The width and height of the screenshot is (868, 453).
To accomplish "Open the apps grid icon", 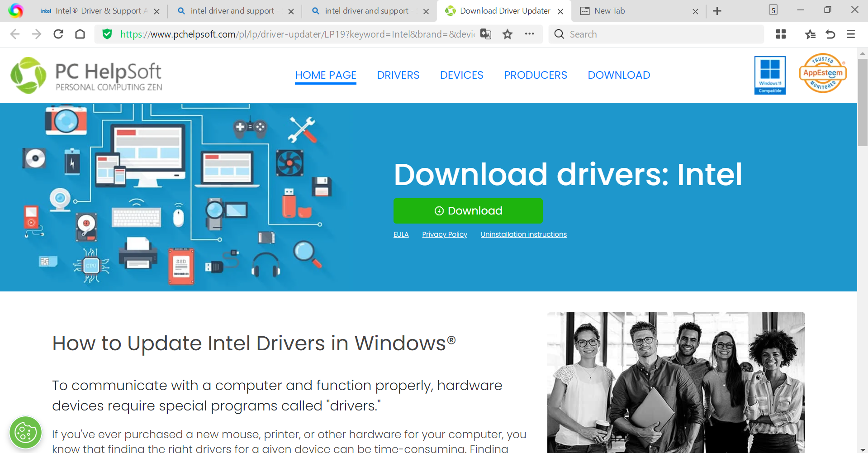I will coord(781,34).
